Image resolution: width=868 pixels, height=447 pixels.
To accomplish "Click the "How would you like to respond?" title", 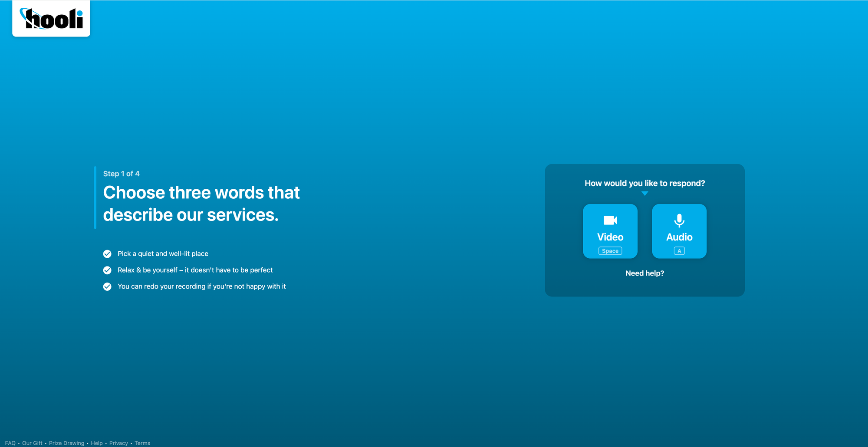I will 644,183.
